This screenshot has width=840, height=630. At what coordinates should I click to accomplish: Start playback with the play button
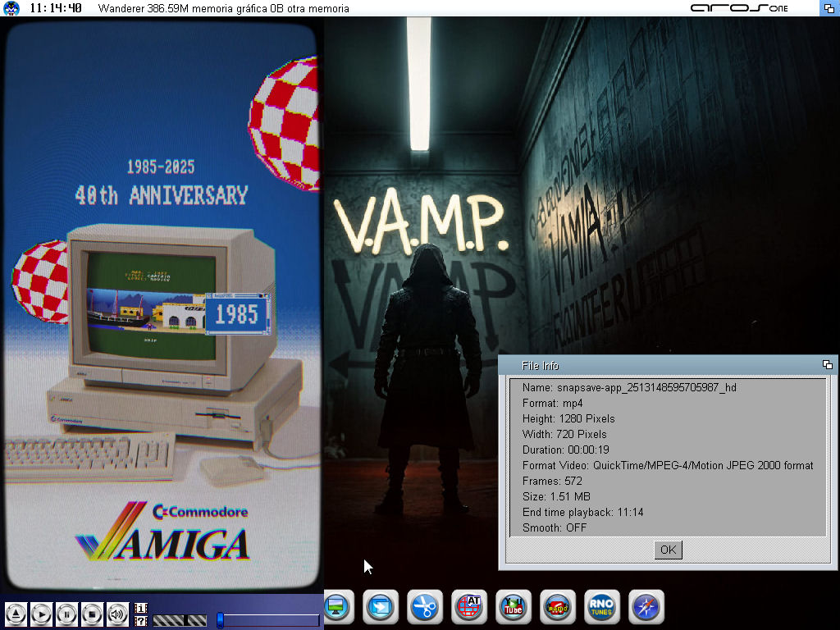pos(41,614)
